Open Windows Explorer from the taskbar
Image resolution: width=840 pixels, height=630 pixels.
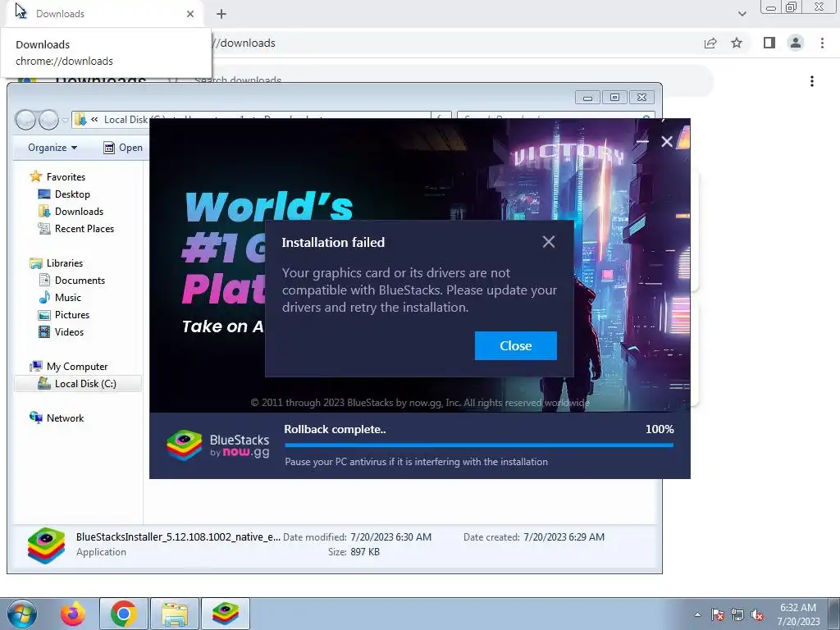click(x=175, y=614)
